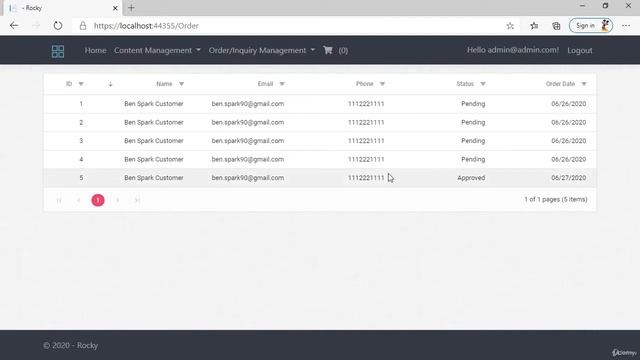Open the Name column filter

[182, 84]
